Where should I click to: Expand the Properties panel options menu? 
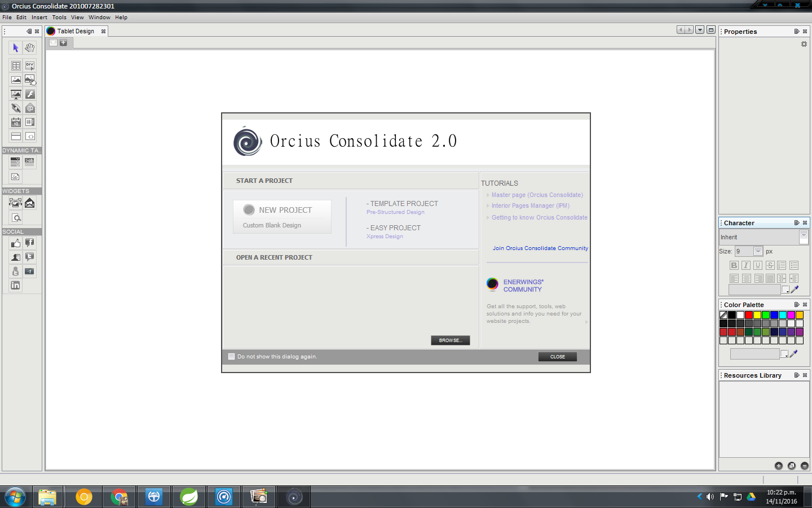(797, 32)
